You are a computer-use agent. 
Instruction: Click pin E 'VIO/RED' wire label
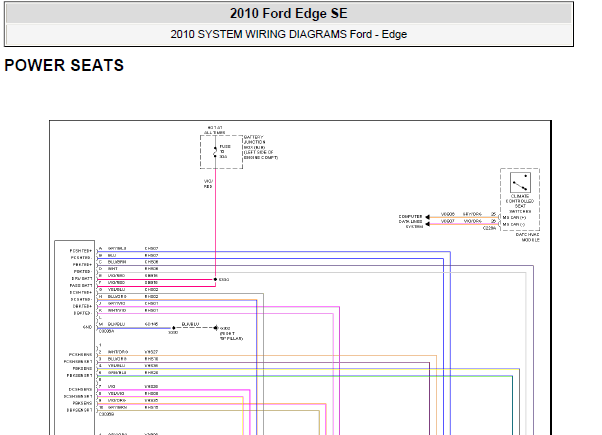[116, 276]
